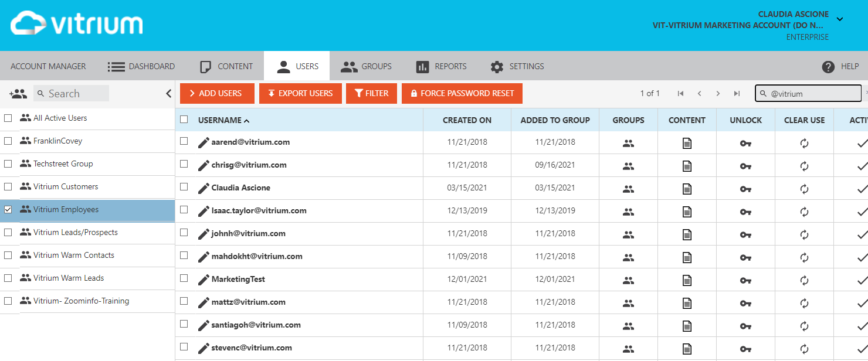Go to the last page of results
The image size is (868, 361).
(737, 94)
